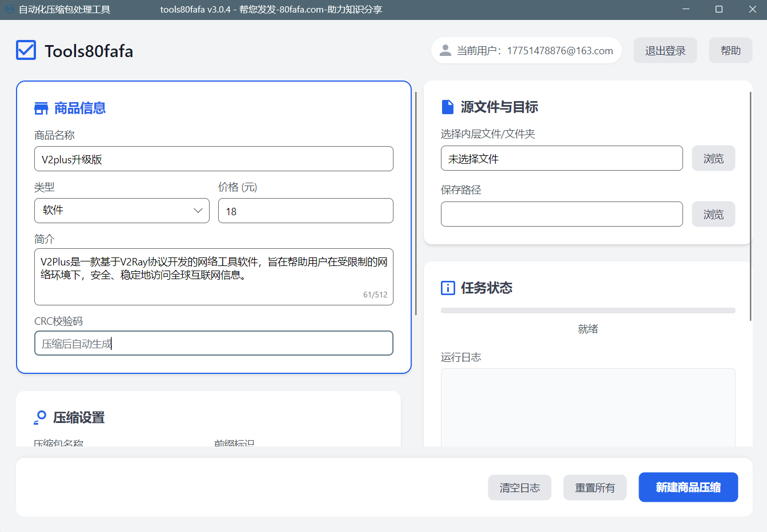Image resolution: width=767 pixels, height=532 pixels.
Task: Start 新建商品压缩 task
Action: click(688, 487)
